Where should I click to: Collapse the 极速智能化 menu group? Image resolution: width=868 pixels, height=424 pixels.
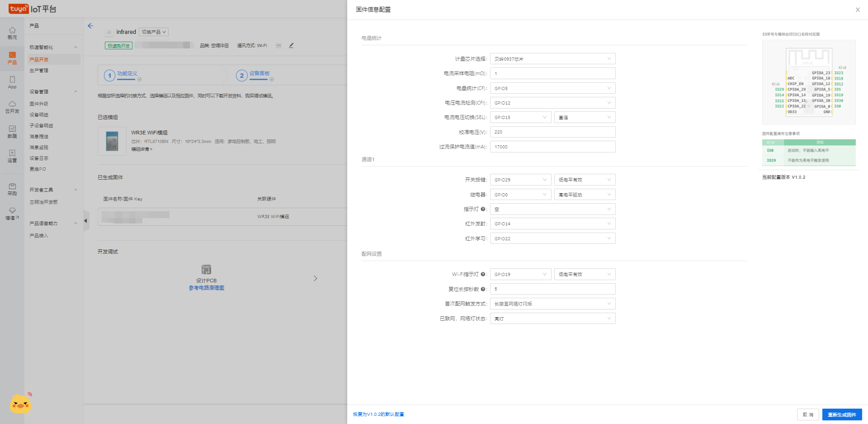(x=75, y=47)
